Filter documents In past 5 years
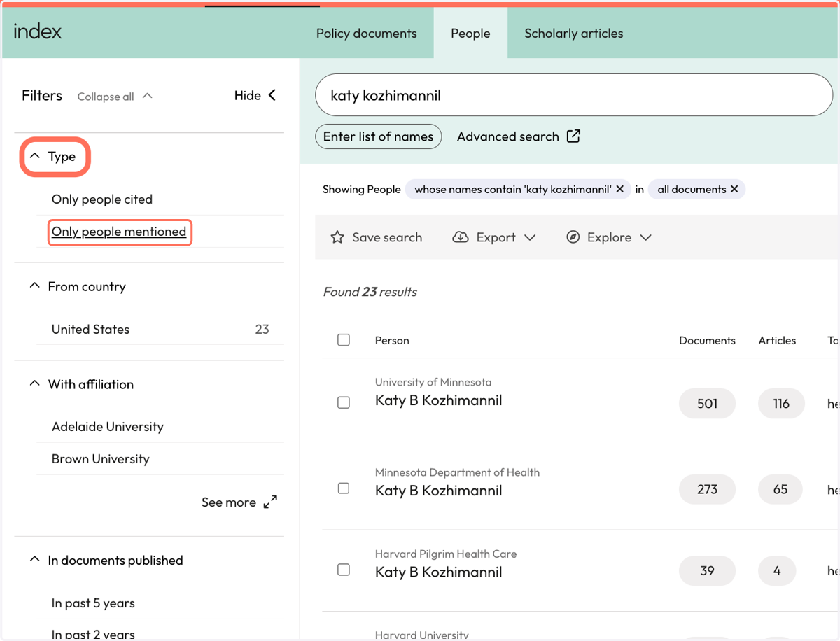 [x=93, y=603]
